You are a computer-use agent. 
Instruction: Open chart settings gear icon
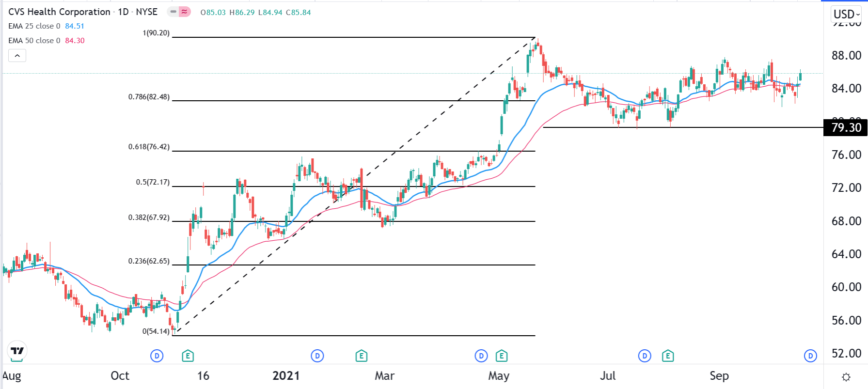tap(846, 377)
